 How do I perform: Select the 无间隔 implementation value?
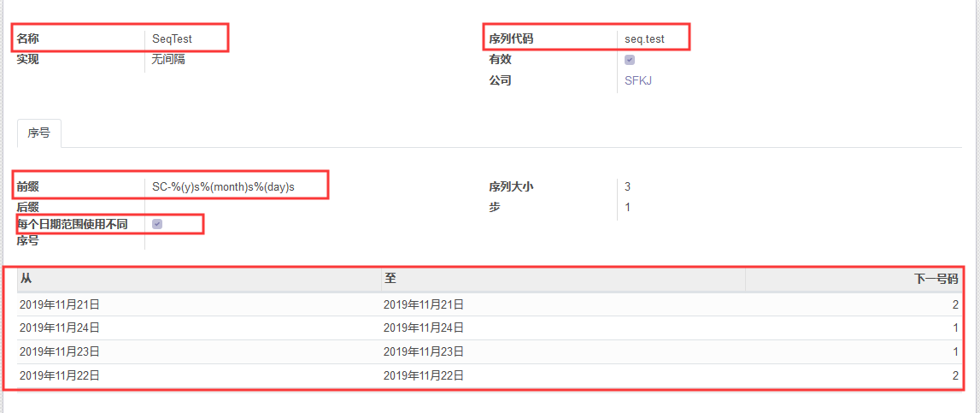tap(168, 59)
